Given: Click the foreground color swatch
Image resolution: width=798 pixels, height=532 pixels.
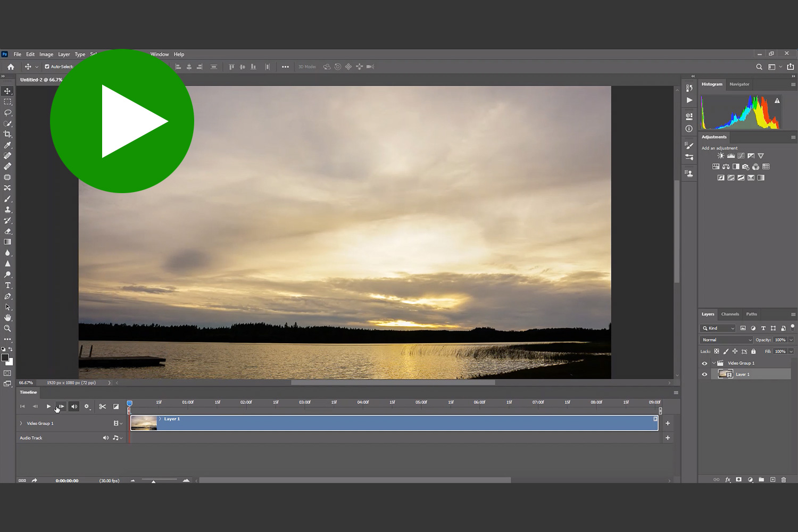Looking at the screenshot, I should coord(5,358).
